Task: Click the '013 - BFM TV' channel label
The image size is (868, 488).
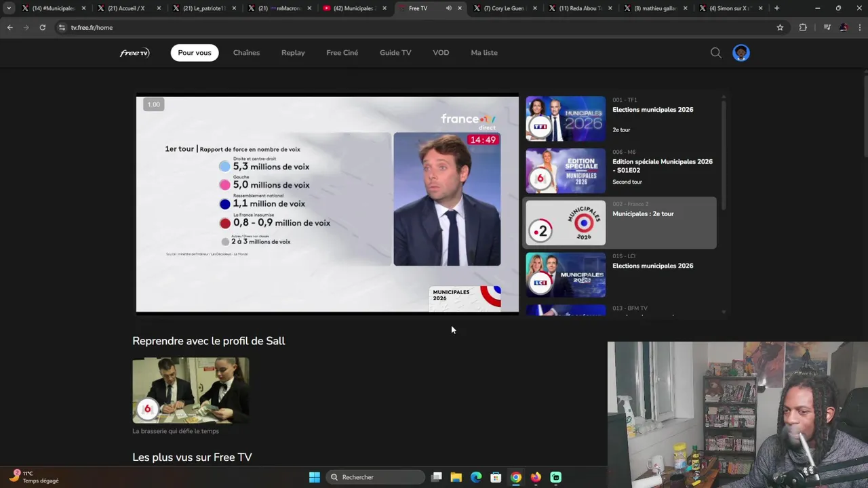Action: [630, 308]
